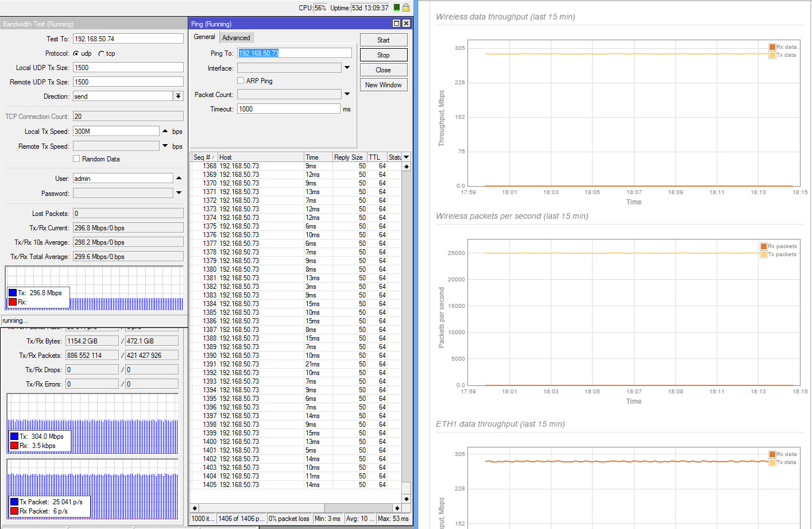This screenshot has width=812, height=529.
Task: Select the General tab
Action: [204, 37]
